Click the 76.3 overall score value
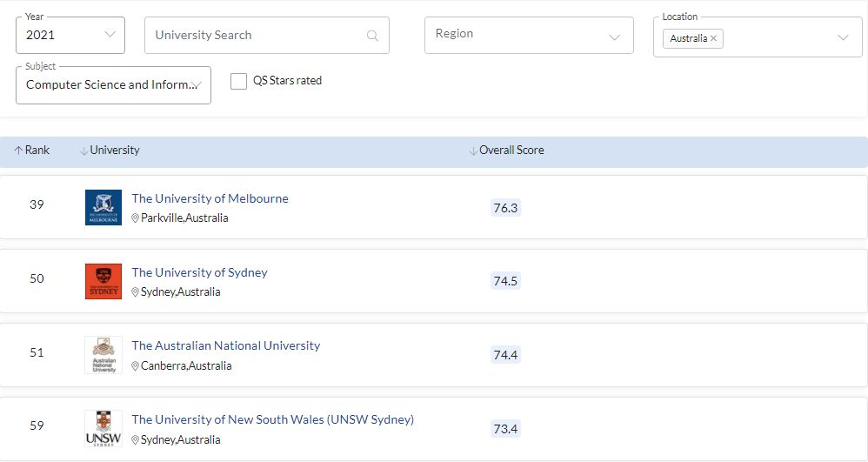The height and width of the screenshot is (462, 868). 505,208
